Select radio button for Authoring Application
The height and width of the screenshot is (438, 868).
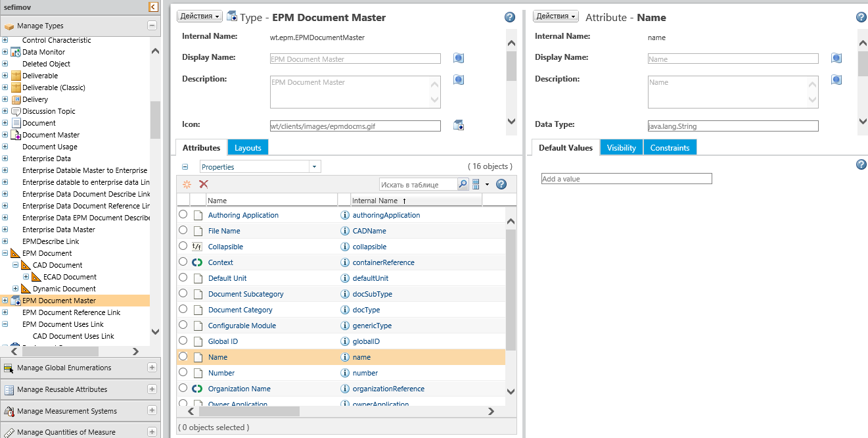(183, 214)
